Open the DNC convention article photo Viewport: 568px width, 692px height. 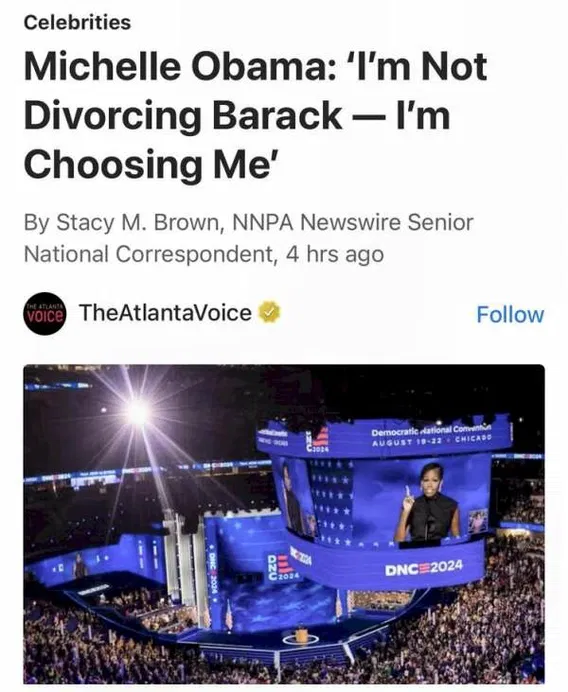point(284,524)
